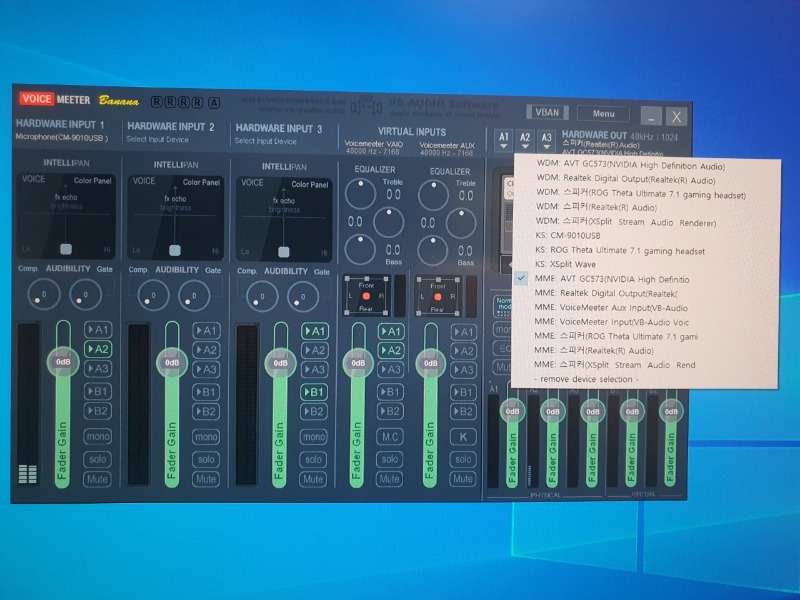Click the Intellipan panel of Hardware Input 1
This screenshot has height=600, width=800.
[66, 216]
